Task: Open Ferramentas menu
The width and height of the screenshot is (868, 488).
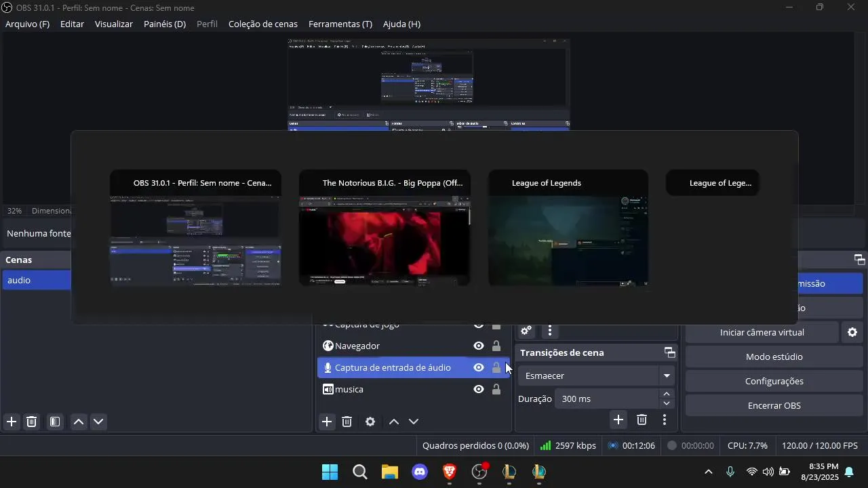Action: coord(340,24)
